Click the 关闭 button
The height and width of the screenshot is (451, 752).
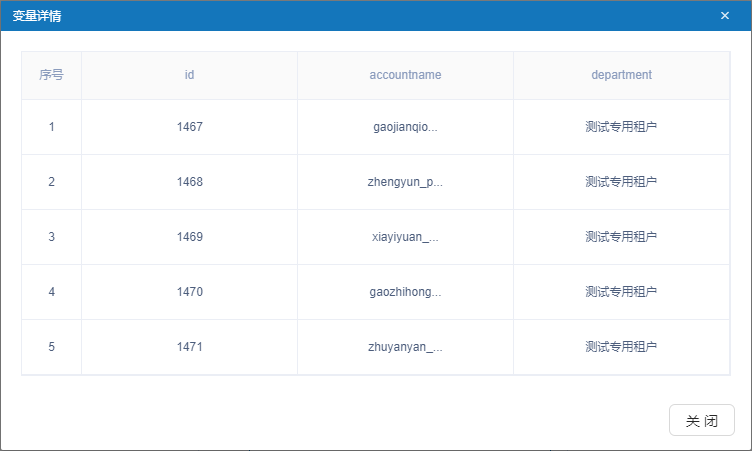coord(701,421)
